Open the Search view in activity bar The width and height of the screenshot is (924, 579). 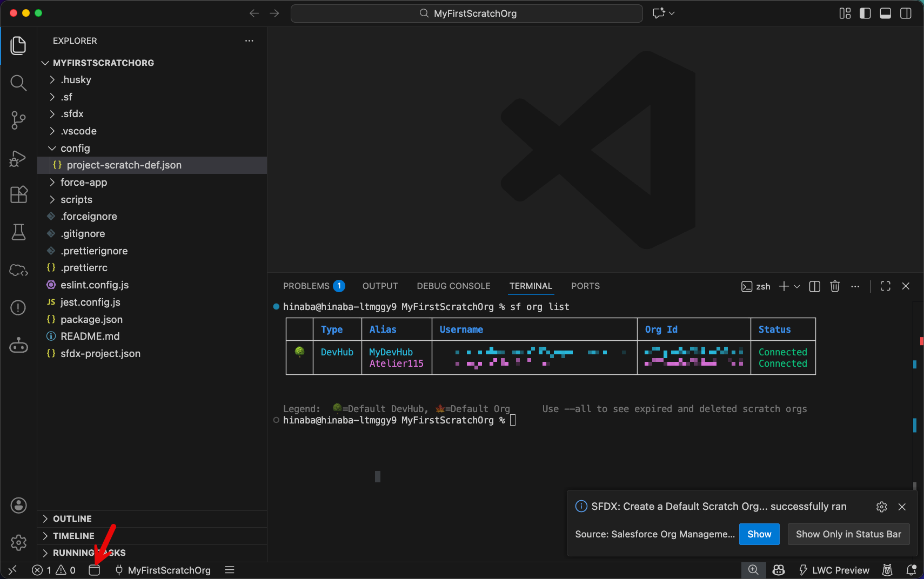(x=18, y=83)
